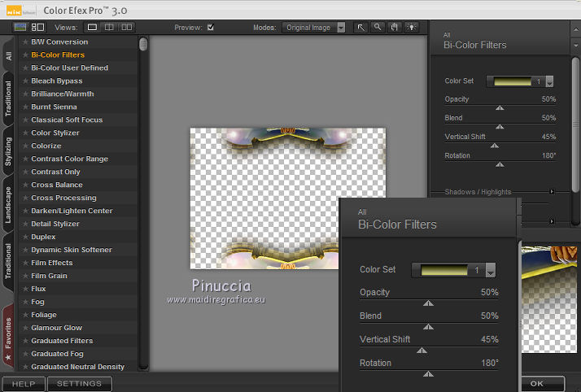Image resolution: width=581 pixels, height=392 pixels.
Task: Click star icon beside Film Effects
Action: [25, 263]
